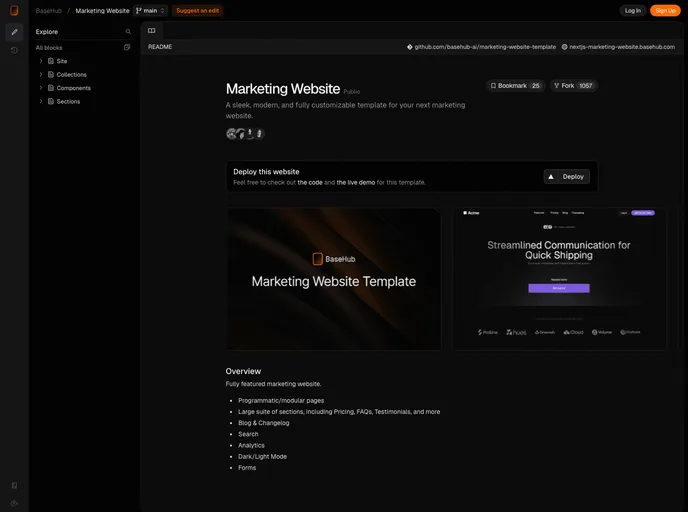The image size is (688, 512).
Task: Select the Site block
Action: (61, 61)
